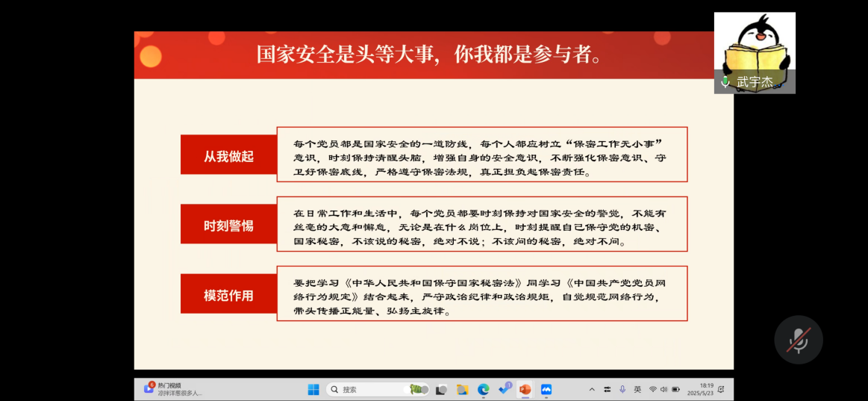Open Task View from the taskbar
Viewport: 868px width, 401px height.
click(441, 389)
